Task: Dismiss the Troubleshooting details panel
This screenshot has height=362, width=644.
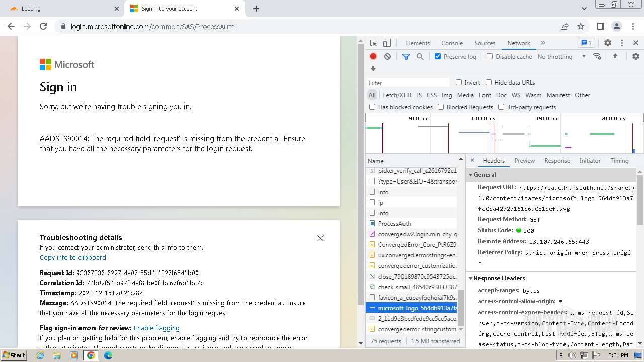Action: 320,238
